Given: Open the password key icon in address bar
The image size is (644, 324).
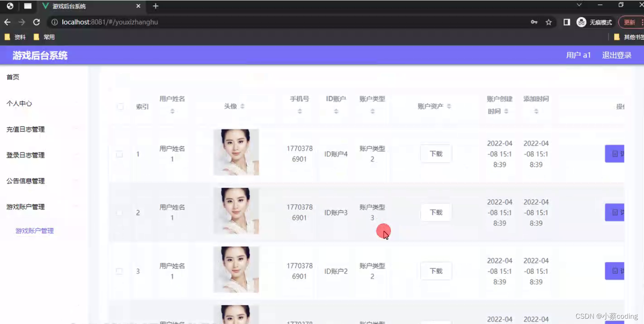Looking at the screenshot, I should pyautogui.click(x=534, y=22).
